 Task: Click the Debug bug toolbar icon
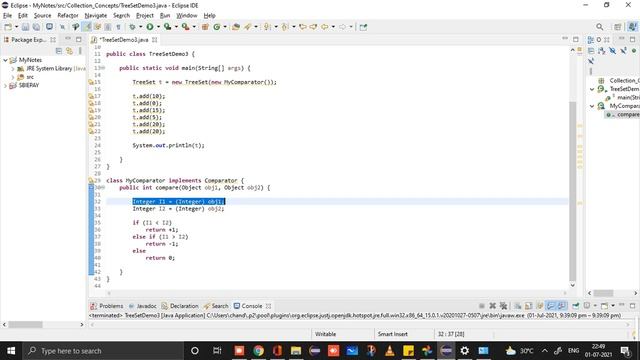click(132, 27)
